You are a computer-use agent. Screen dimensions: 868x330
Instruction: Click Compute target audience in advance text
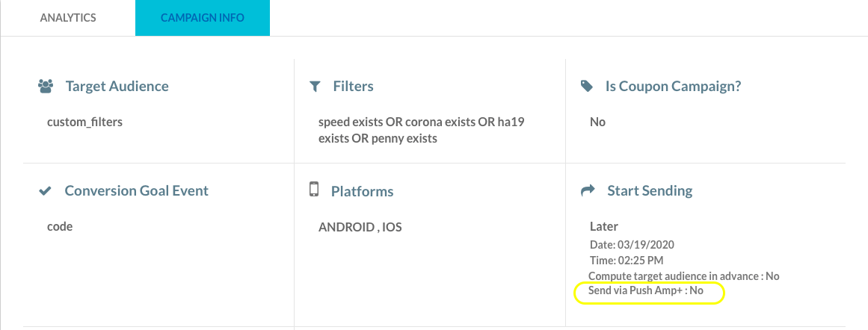pyautogui.click(x=683, y=275)
